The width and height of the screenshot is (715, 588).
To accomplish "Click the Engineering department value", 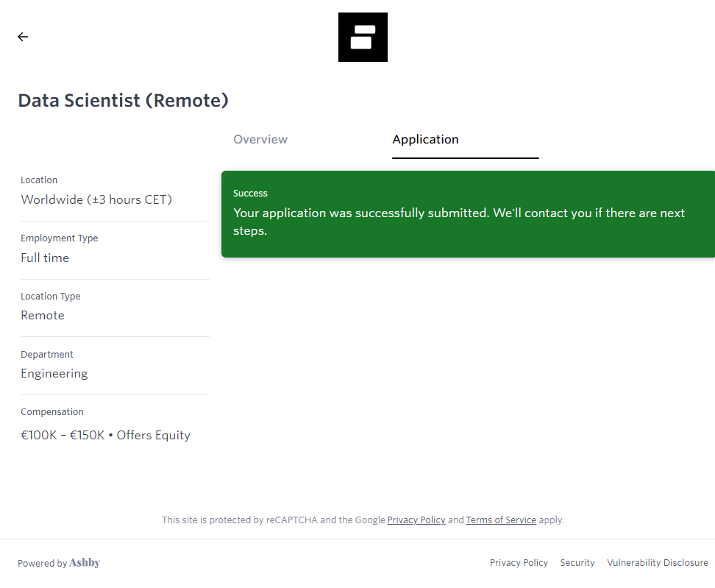I will [x=54, y=374].
